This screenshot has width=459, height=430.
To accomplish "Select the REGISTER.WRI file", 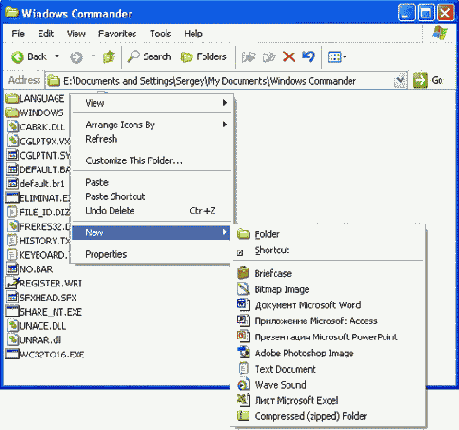I will 44,283.
